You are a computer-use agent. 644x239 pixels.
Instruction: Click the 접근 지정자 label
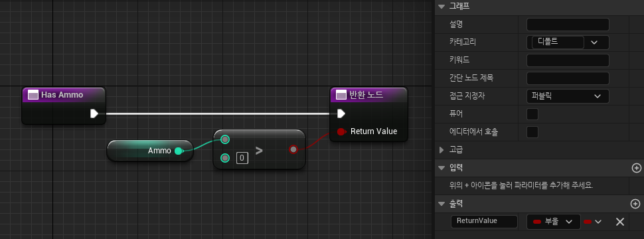tap(466, 96)
